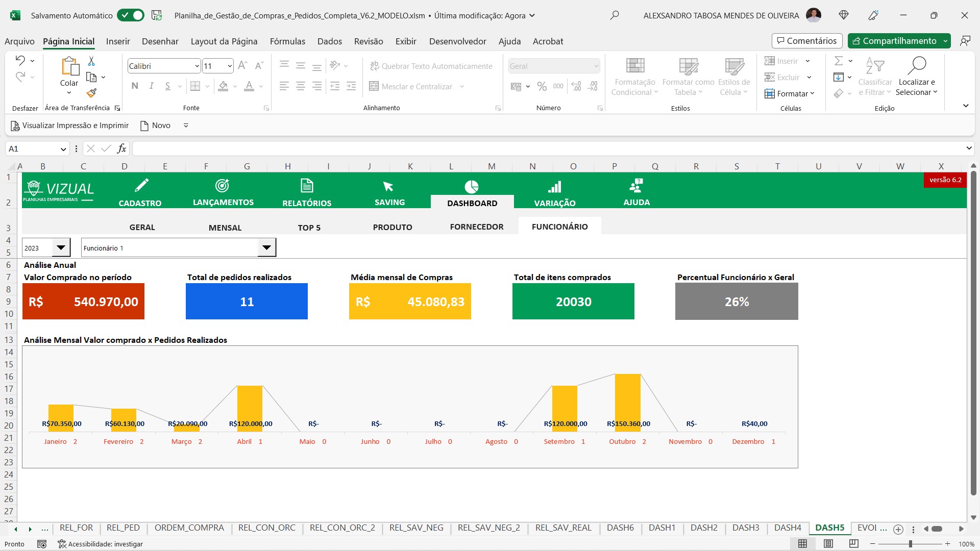Viewport: 980px width, 551px height.
Task: Click the Comentários button
Action: (x=806, y=41)
